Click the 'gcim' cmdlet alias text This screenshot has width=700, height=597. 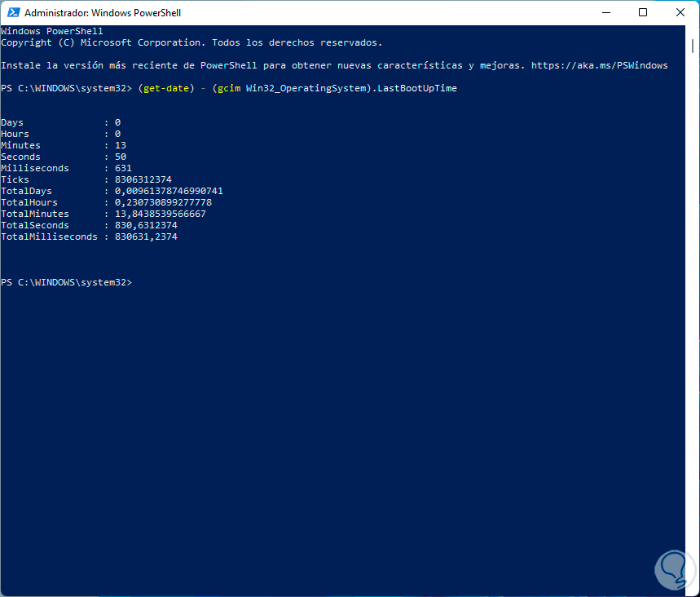[x=229, y=88]
